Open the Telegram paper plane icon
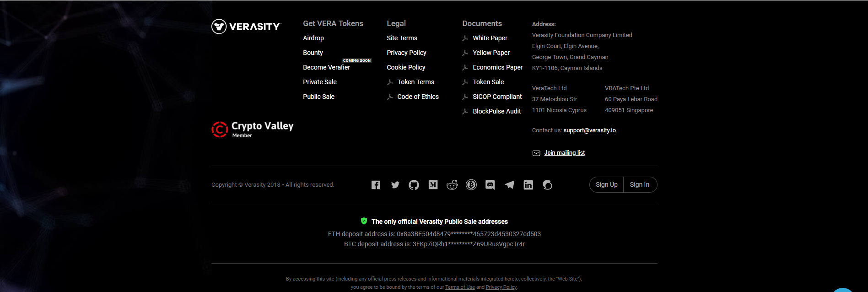The image size is (868, 292). (x=509, y=185)
